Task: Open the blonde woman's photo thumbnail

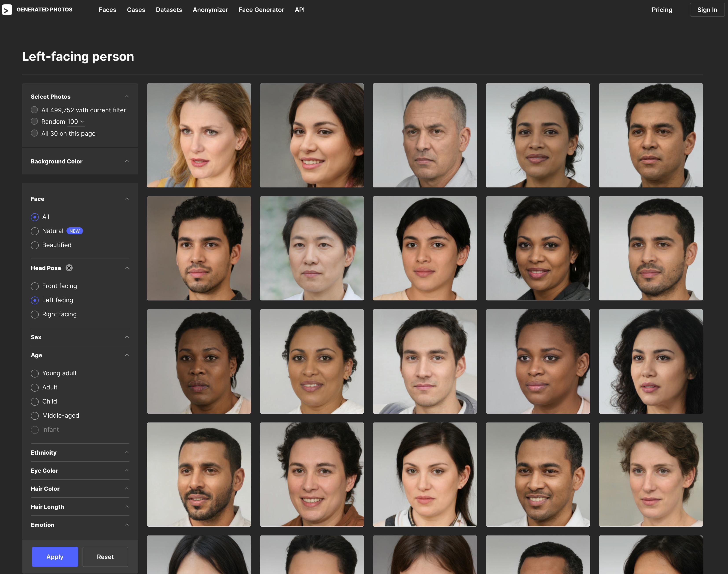Action: [x=199, y=135]
